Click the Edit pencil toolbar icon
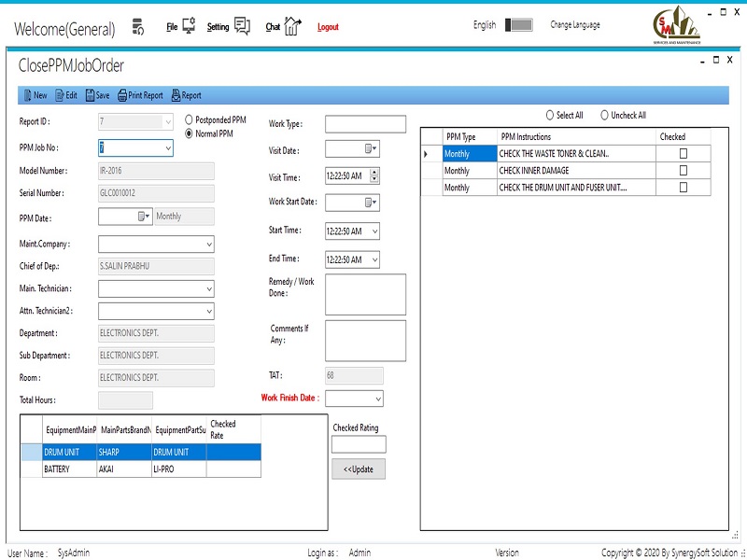Viewport: 747px width, 560px height. (x=60, y=95)
